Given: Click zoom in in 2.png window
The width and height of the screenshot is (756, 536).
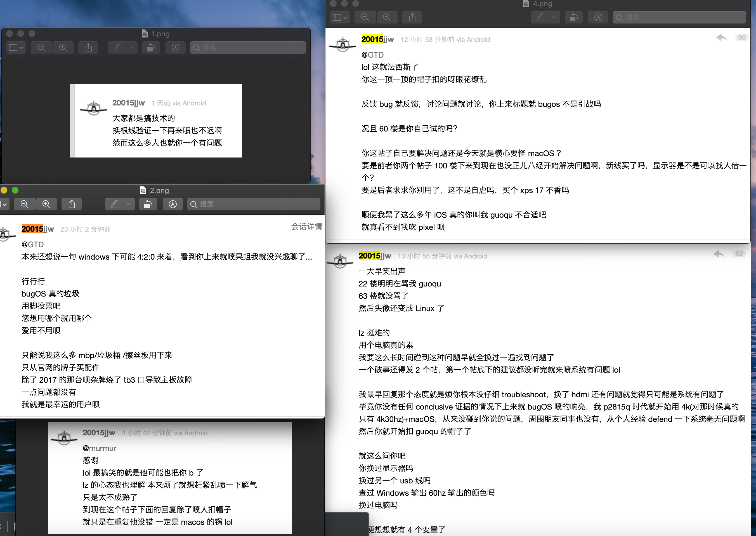Looking at the screenshot, I should coord(46,204).
